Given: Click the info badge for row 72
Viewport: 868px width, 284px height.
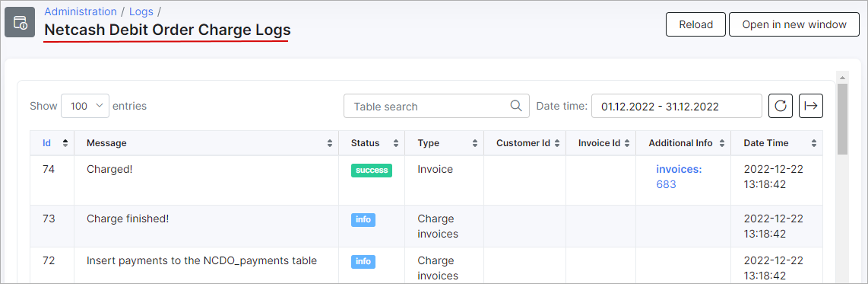Looking at the screenshot, I should pyautogui.click(x=363, y=261).
